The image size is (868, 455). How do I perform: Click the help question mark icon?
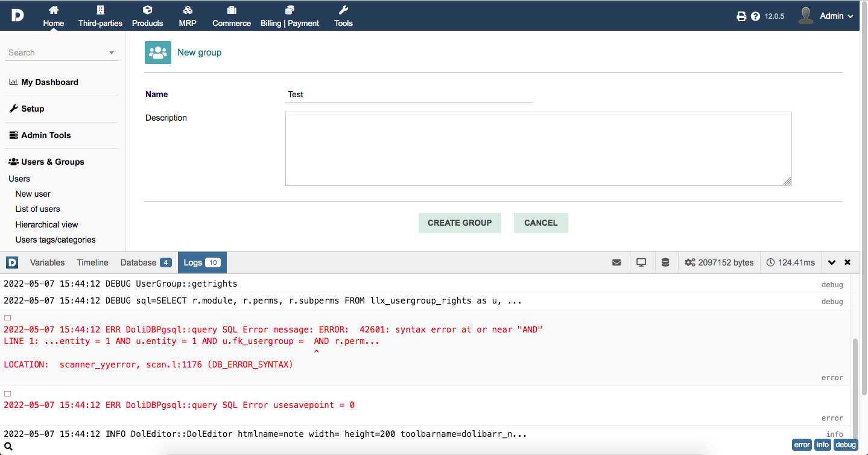[755, 16]
